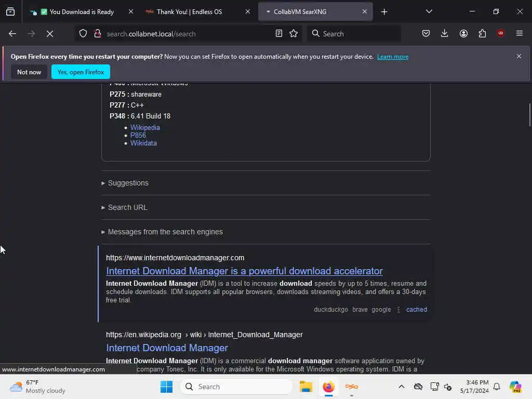Open the Copilot preview taskbar icon
This screenshot has width=532, height=399.
(x=515, y=387)
